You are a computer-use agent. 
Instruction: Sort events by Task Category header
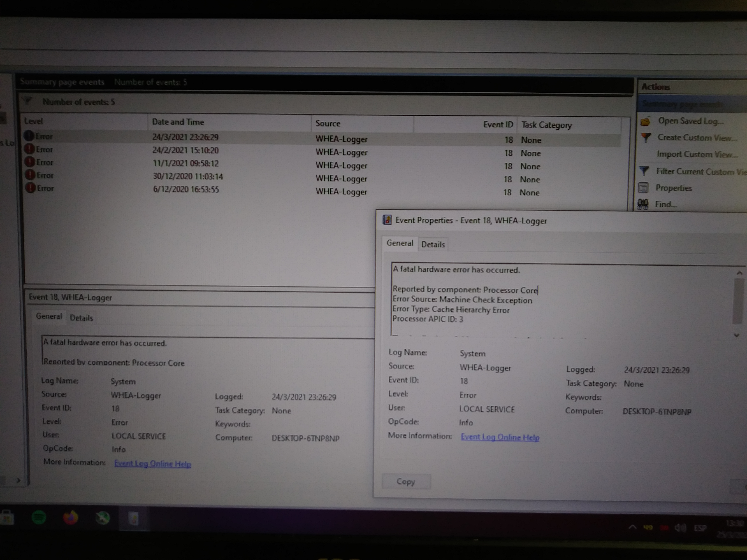pos(569,125)
